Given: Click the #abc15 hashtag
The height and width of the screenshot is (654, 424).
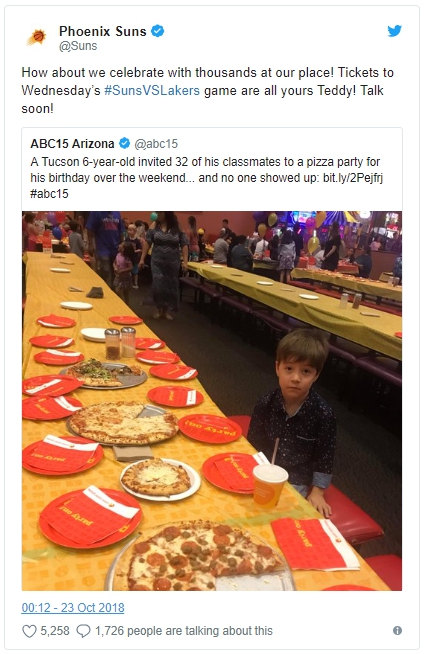Looking at the screenshot, I should [x=49, y=194].
